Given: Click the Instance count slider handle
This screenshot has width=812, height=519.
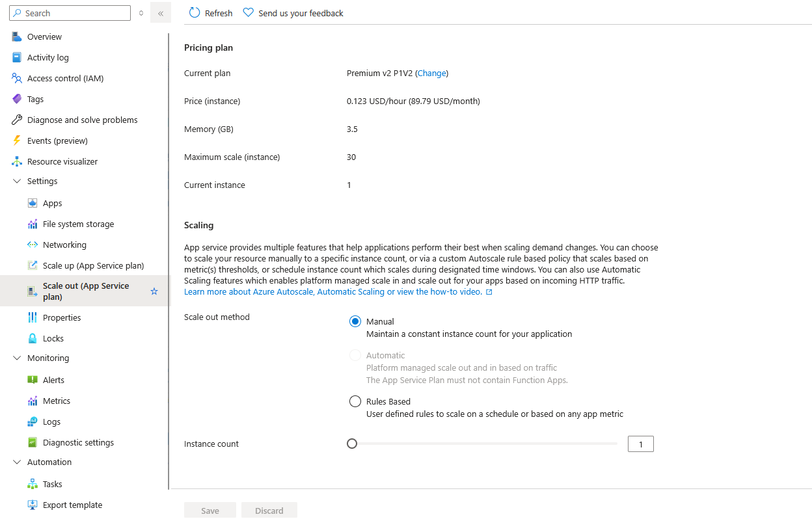Looking at the screenshot, I should (352, 444).
